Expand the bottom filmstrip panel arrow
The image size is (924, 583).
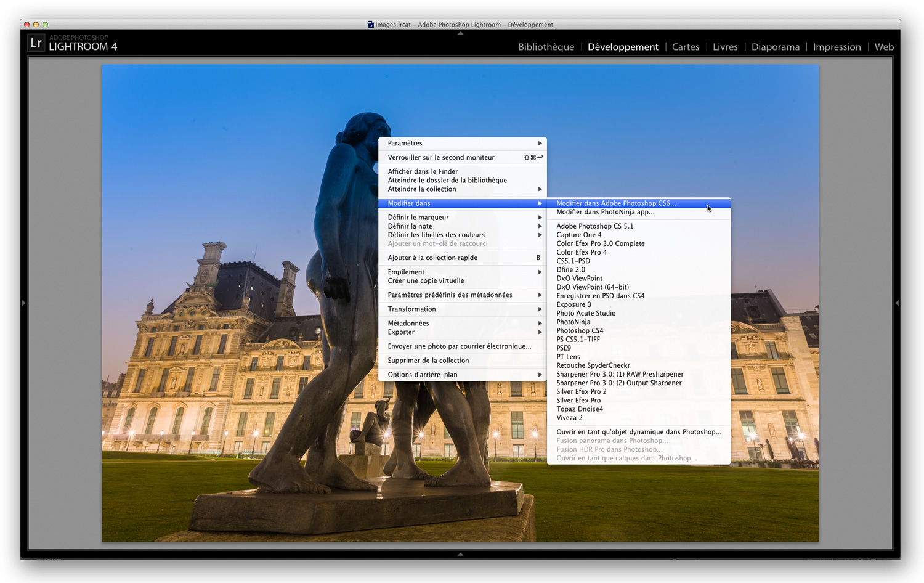[461, 555]
